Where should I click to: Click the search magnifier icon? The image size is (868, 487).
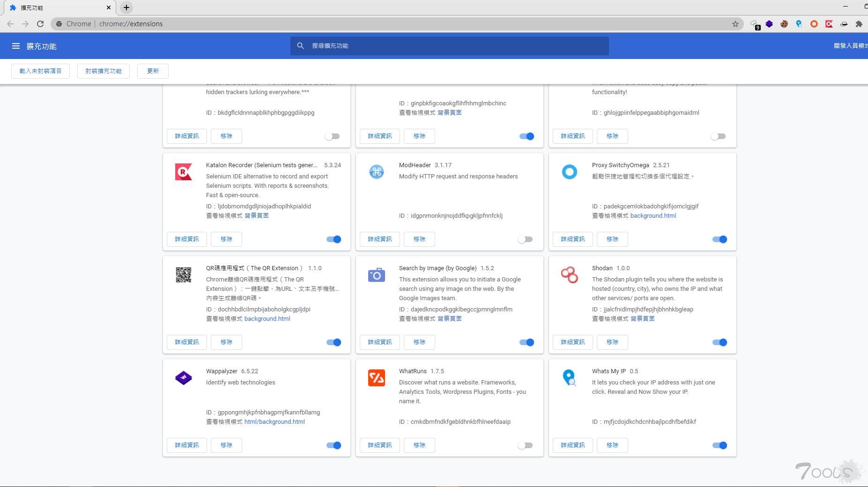(x=301, y=46)
